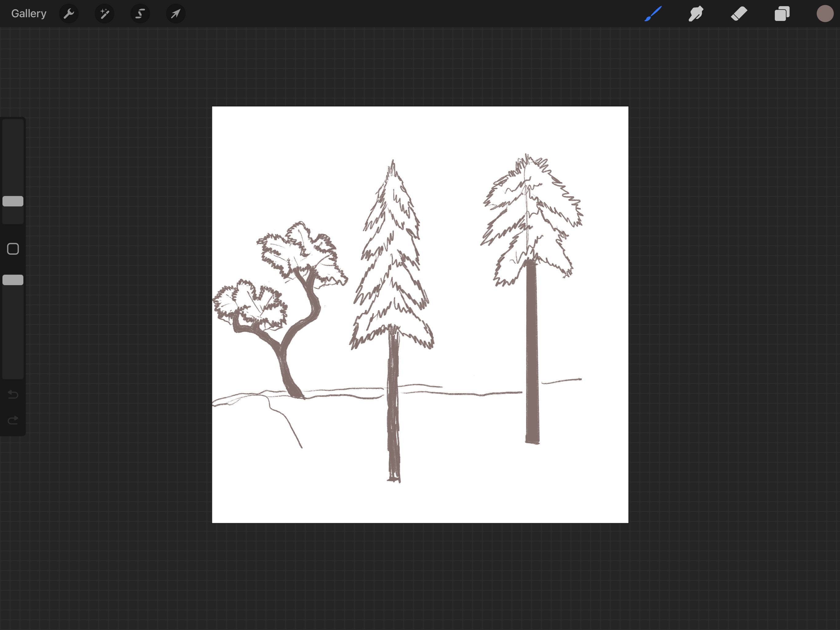This screenshot has height=630, width=840.
Task: Tap the sidebar Modify square button
Action: pos(13,249)
